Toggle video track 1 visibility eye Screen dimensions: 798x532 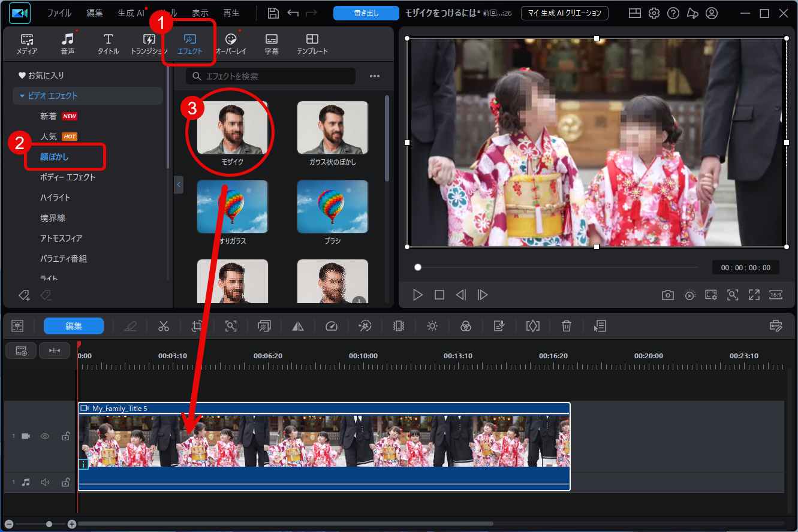pos(45,436)
